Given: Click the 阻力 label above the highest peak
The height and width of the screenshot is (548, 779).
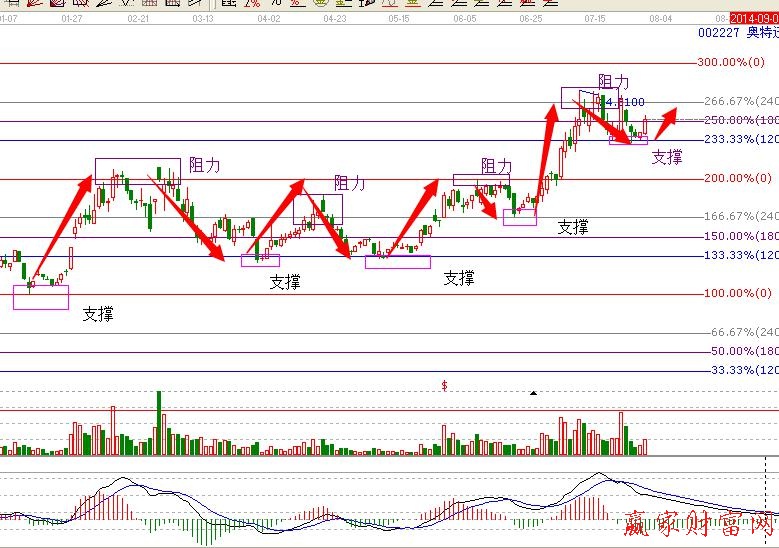Looking at the screenshot, I should [x=614, y=82].
